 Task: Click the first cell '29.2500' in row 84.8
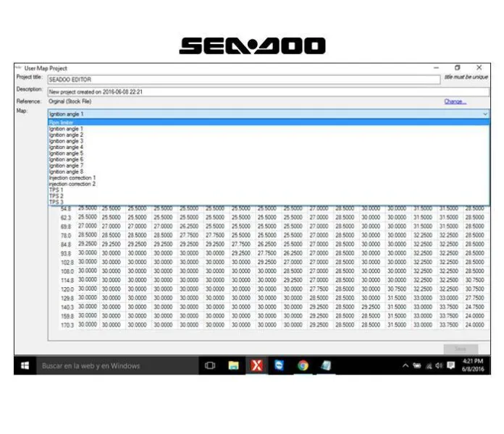[x=88, y=244]
